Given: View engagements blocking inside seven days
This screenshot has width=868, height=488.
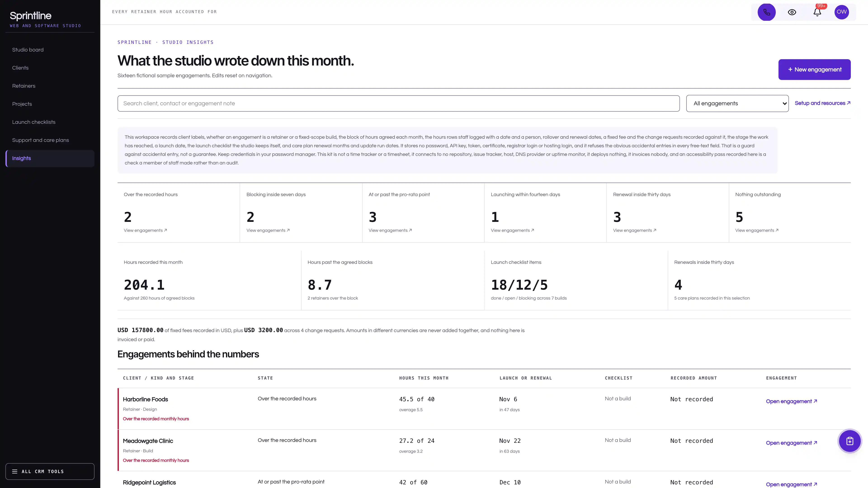Looking at the screenshot, I should (268, 230).
